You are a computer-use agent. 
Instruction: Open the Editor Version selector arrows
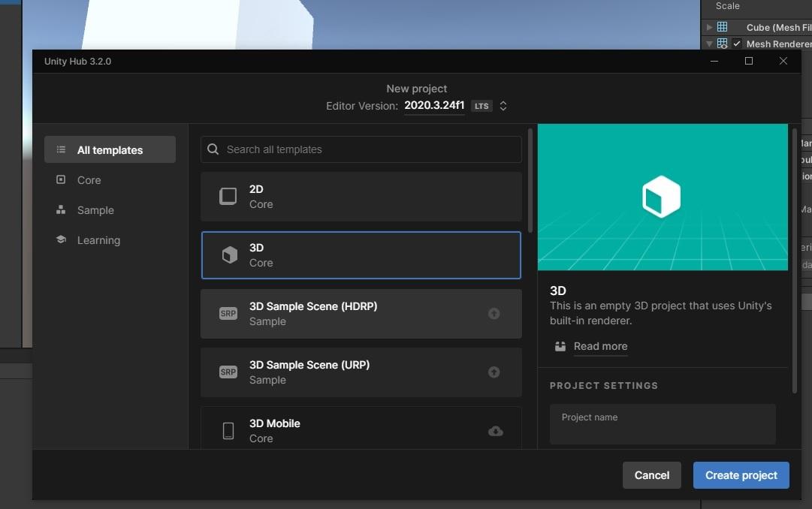coord(503,106)
